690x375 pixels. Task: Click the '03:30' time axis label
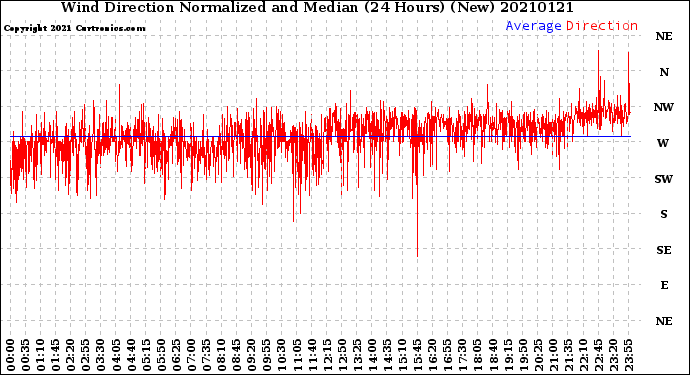click(x=101, y=356)
